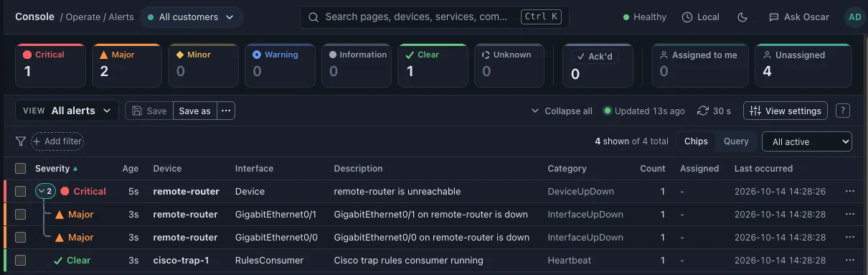
Task: Filter by the Minor severity card
Action: [203, 65]
